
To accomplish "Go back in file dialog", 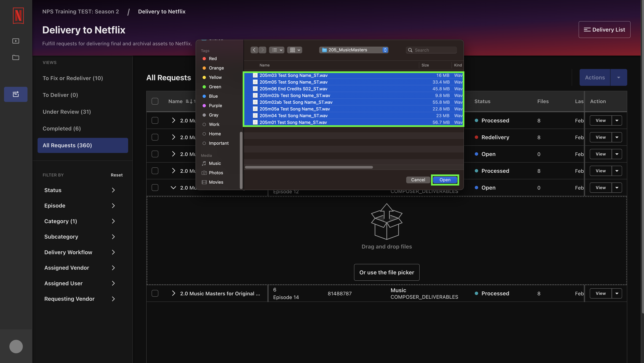I will [x=254, y=50].
